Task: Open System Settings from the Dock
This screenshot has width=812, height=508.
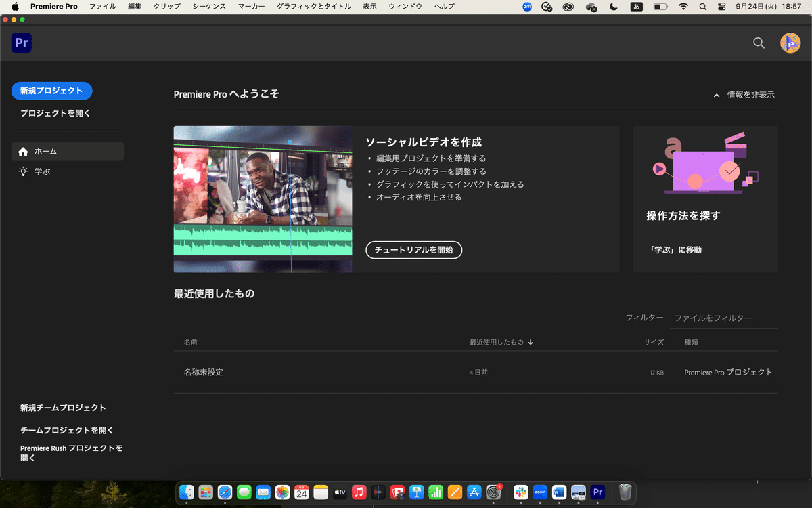Action: (x=493, y=492)
